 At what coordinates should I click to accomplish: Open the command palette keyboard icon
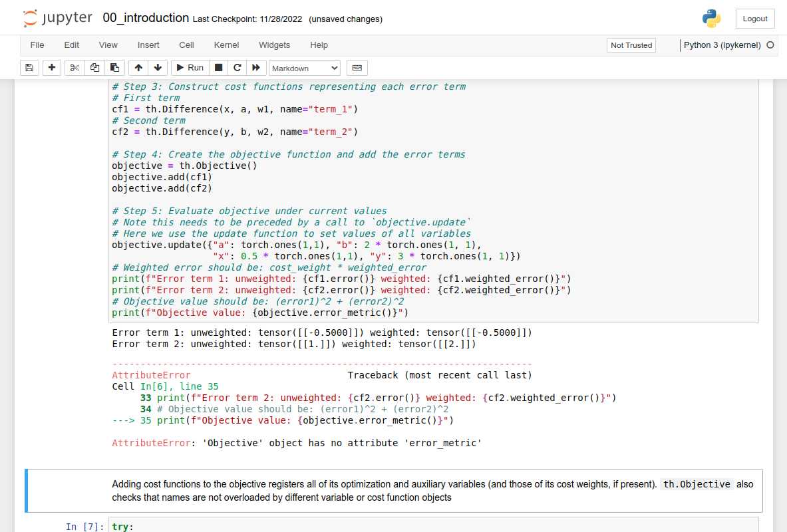[x=357, y=67]
